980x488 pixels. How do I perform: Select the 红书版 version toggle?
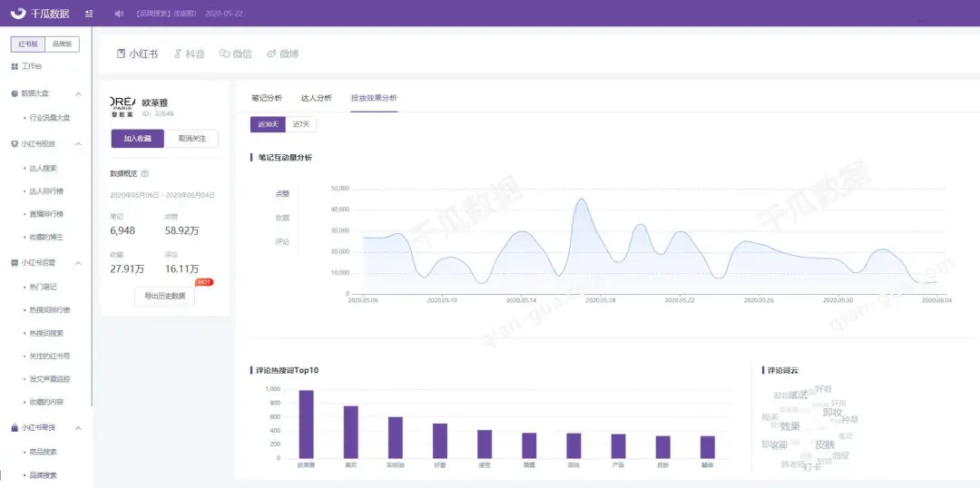(x=28, y=44)
